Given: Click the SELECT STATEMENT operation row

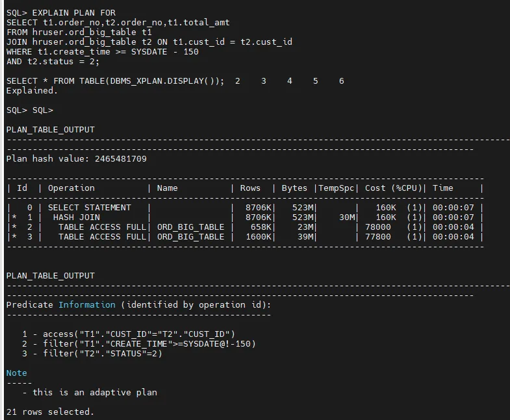Looking at the screenshot, I should coord(246,207).
